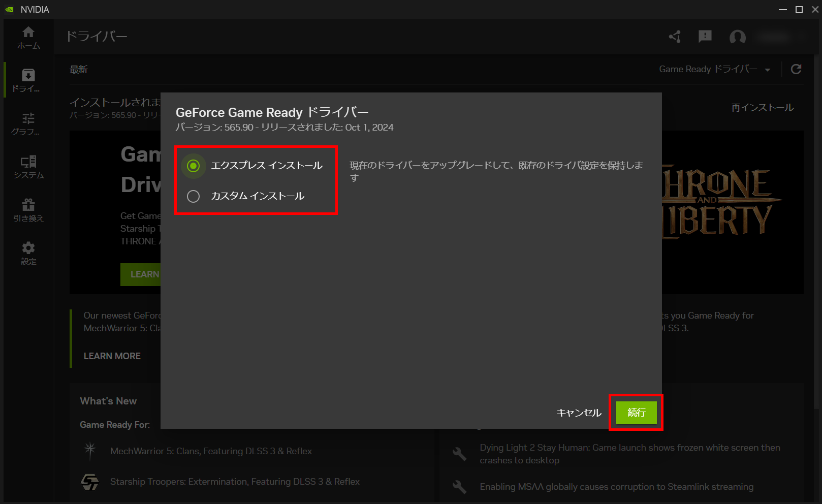Click the Game Ready For: label
The width and height of the screenshot is (822, 504).
tap(115, 425)
